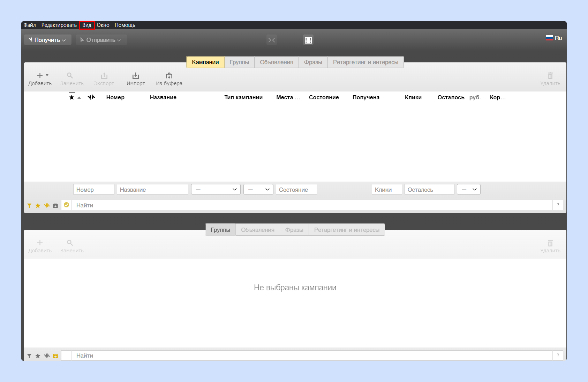Click the film-strip icon in the top toolbar
This screenshot has height=382, width=588.
click(x=308, y=40)
